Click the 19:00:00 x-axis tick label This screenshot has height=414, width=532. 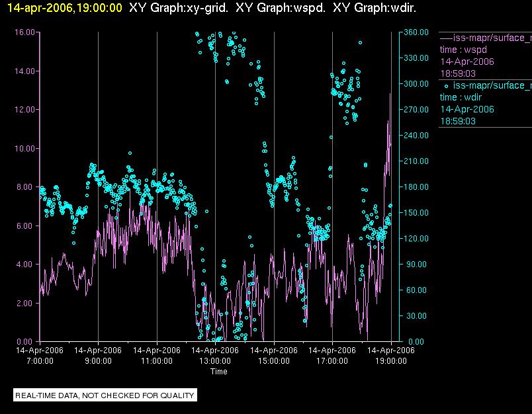pos(391,361)
